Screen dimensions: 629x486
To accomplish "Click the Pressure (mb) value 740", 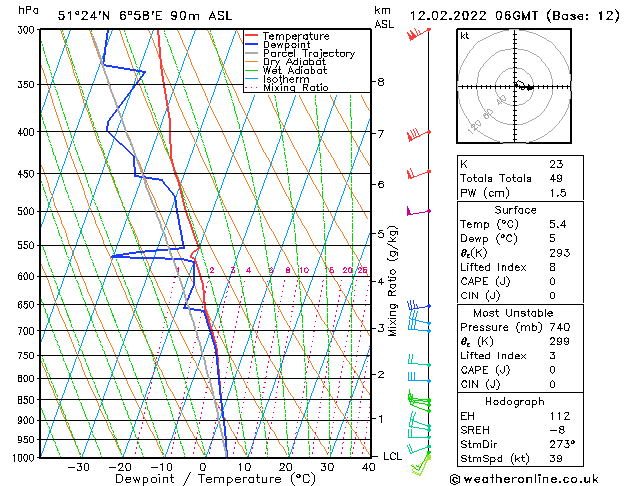I will [560, 327].
